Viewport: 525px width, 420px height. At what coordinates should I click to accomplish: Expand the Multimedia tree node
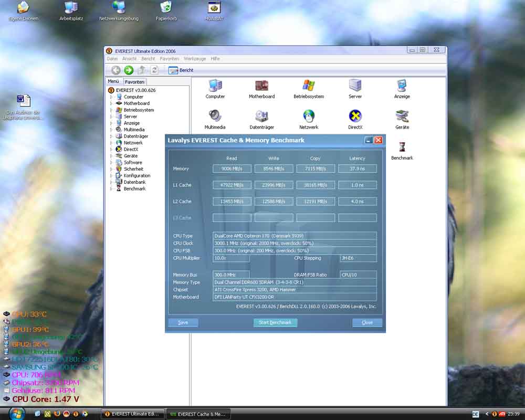pos(111,130)
